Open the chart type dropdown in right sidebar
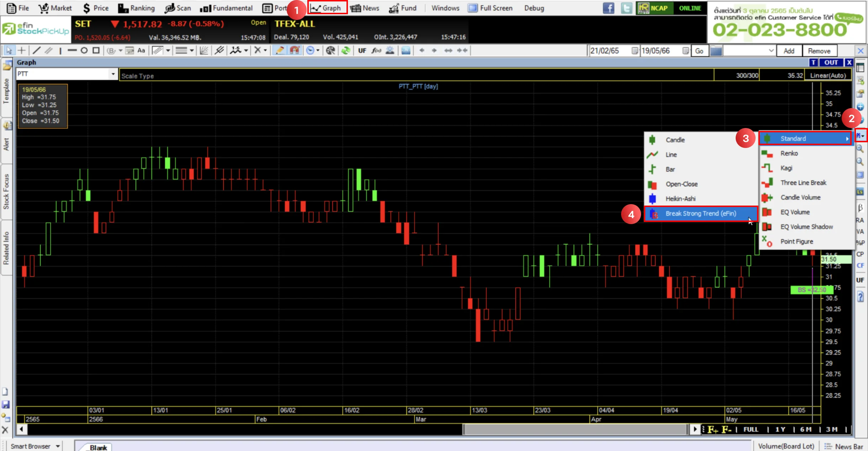The image size is (868, 451). [x=861, y=136]
